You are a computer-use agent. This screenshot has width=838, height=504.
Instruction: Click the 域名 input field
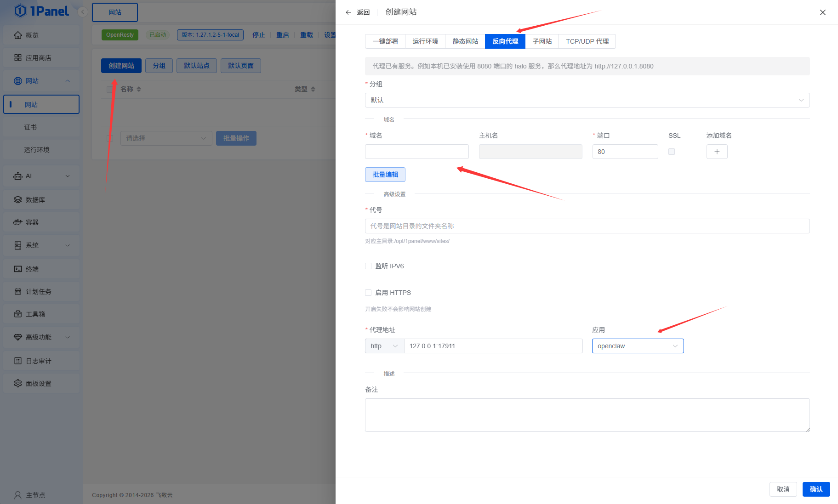pos(416,152)
